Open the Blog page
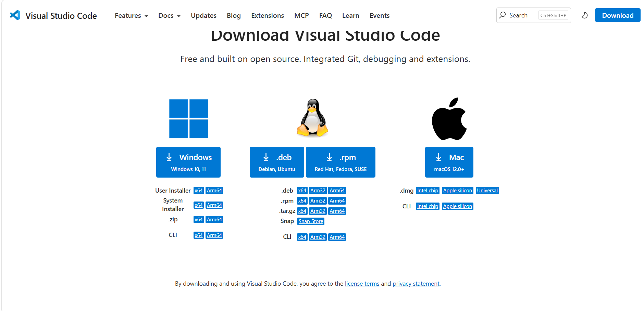 click(x=234, y=15)
